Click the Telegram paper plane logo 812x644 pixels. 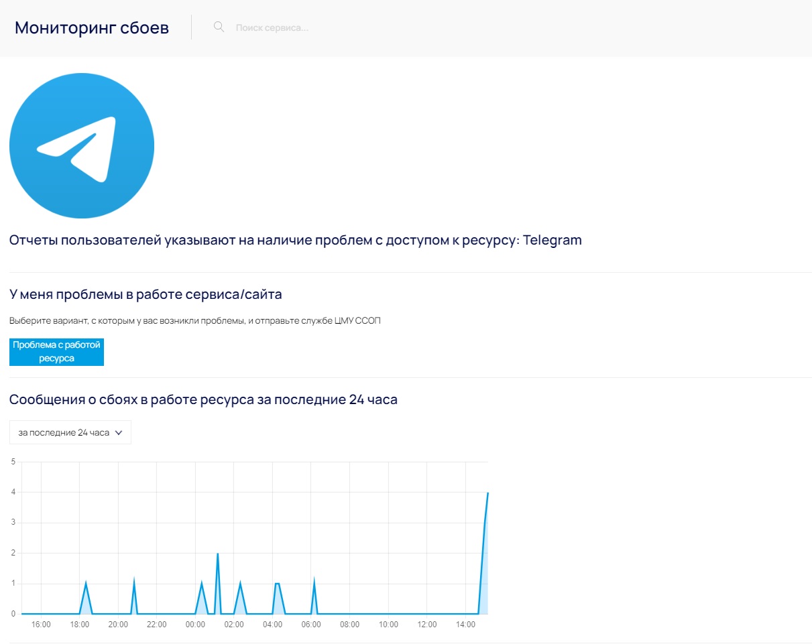click(82, 146)
